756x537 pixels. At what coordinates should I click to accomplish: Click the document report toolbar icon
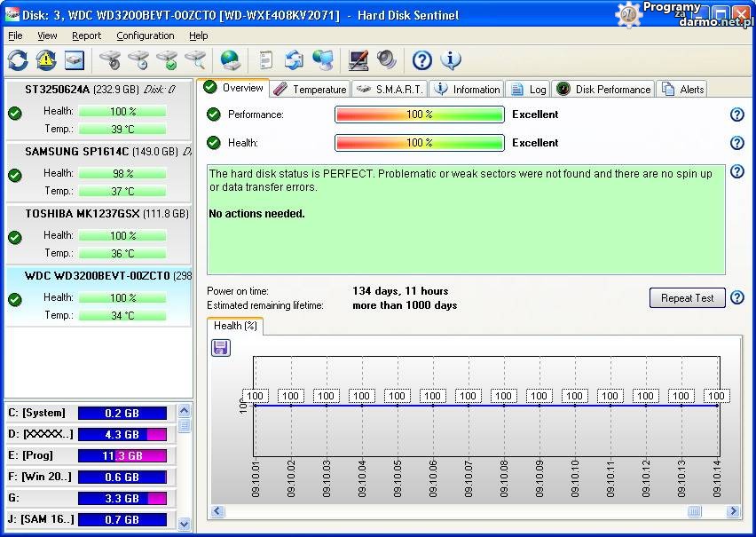(265, 60)
